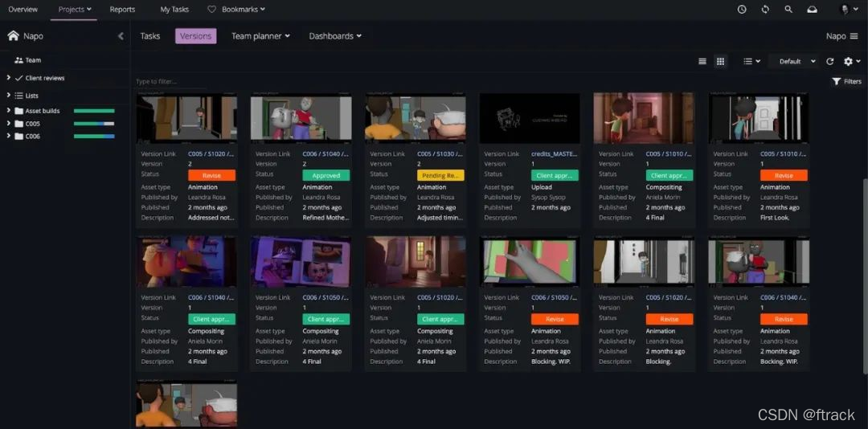Open the C005 / S1030 version link
The image size is (868, 429).
point(440,154)
